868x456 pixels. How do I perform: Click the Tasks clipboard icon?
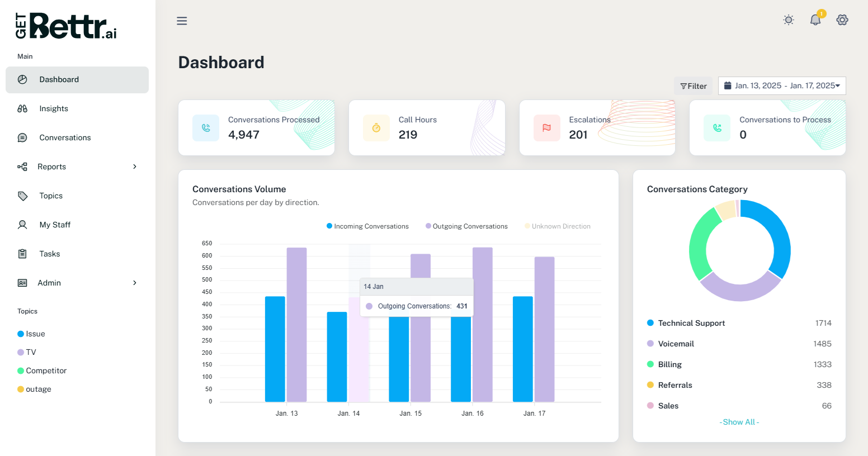(22, 254)
